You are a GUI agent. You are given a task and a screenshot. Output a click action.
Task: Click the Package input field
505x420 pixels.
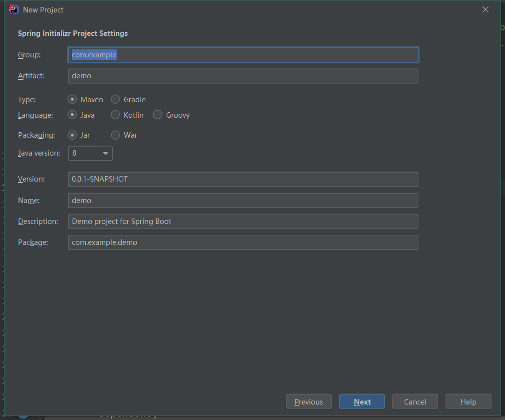[243, 242]
